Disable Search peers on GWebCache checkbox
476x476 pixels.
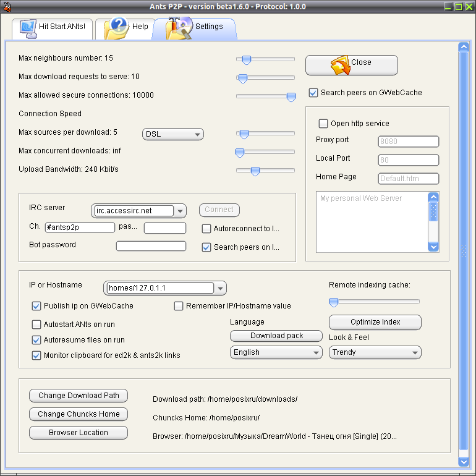click(313, 93)
